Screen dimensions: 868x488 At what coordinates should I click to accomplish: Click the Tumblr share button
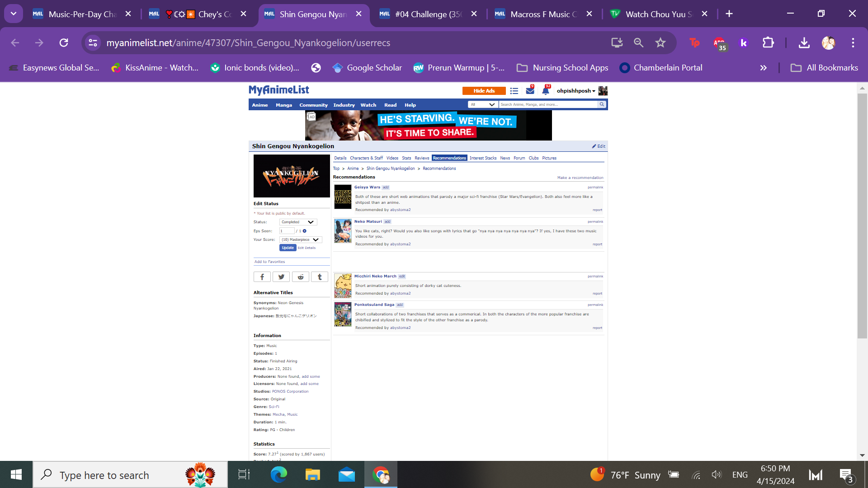click(320, 277)
